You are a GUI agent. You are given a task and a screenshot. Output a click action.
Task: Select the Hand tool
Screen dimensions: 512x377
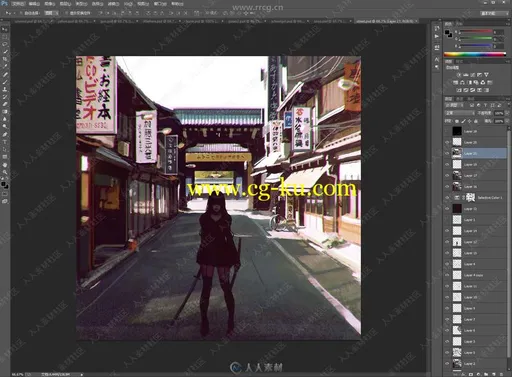[x=5, y=165]
